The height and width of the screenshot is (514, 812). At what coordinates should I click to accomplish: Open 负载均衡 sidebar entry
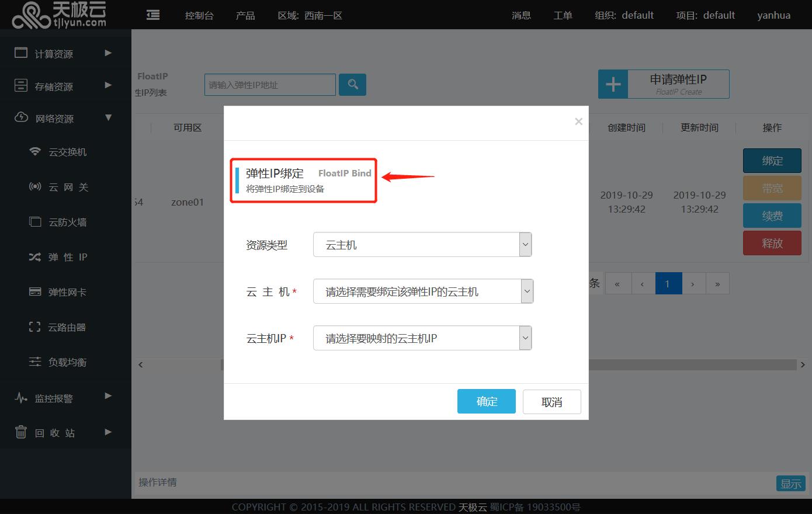(67, 362)
